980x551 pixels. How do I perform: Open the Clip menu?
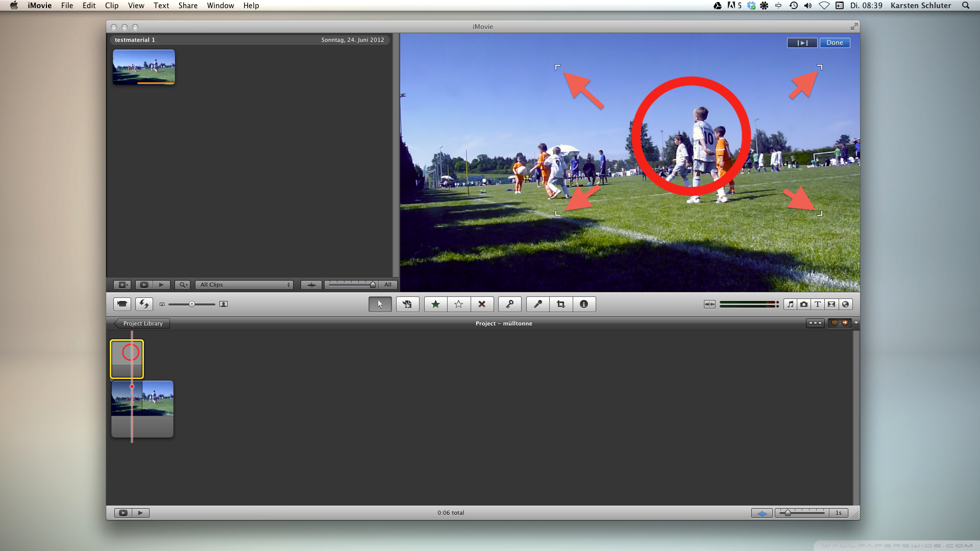tap(111, 6)
